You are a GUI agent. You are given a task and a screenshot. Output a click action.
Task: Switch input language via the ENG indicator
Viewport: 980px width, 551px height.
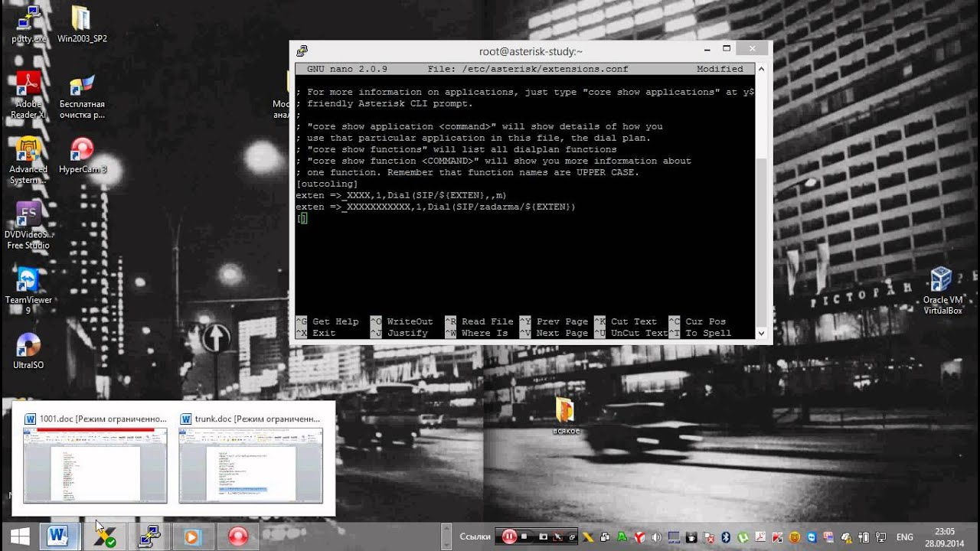tap(905, 537)
